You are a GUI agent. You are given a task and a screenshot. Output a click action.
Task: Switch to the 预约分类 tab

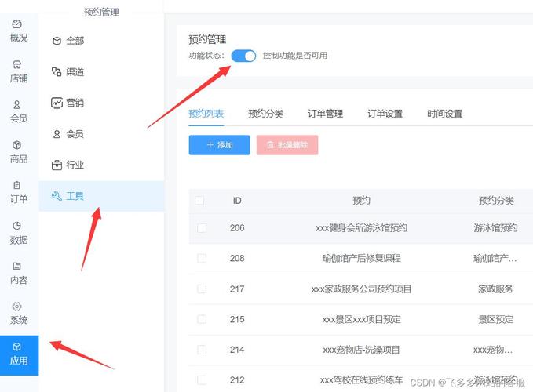(265, 114)
